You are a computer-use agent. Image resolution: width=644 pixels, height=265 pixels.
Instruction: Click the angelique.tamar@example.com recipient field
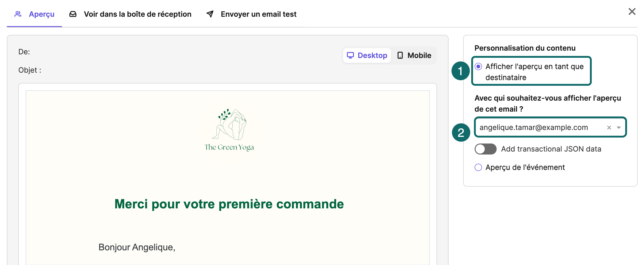tap(550, 127)
